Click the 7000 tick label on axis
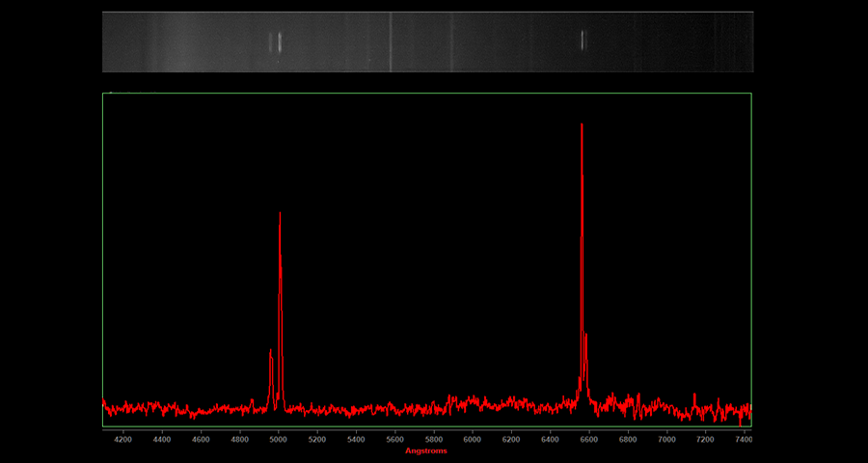This screenshot has height=463, width=868. tap(666, 439)
